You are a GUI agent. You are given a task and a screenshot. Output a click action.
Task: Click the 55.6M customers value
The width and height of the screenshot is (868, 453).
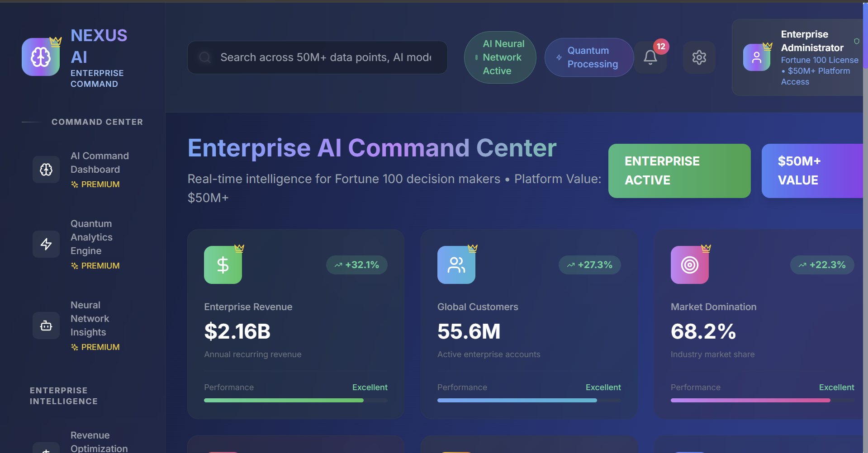click(469, 331)
